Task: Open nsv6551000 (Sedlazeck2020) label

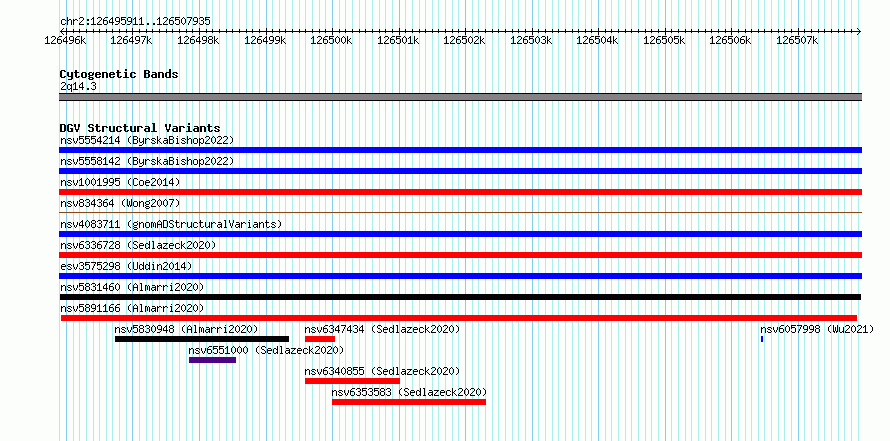Action: (266, 350)
